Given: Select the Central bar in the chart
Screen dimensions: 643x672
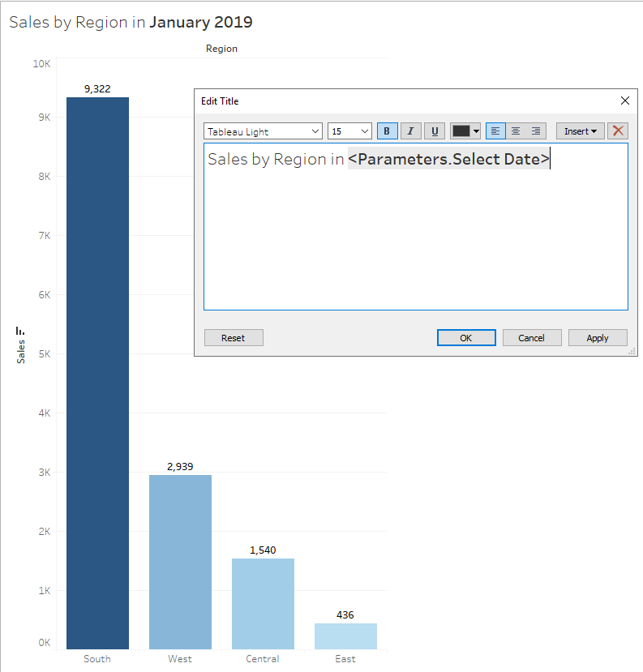Looking at the screenshot, I should tap(264, 603).
